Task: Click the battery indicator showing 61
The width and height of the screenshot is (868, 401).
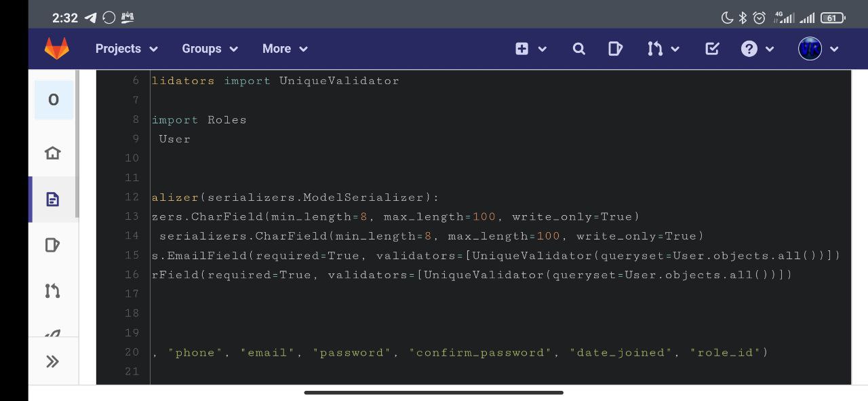Action: 833,18
